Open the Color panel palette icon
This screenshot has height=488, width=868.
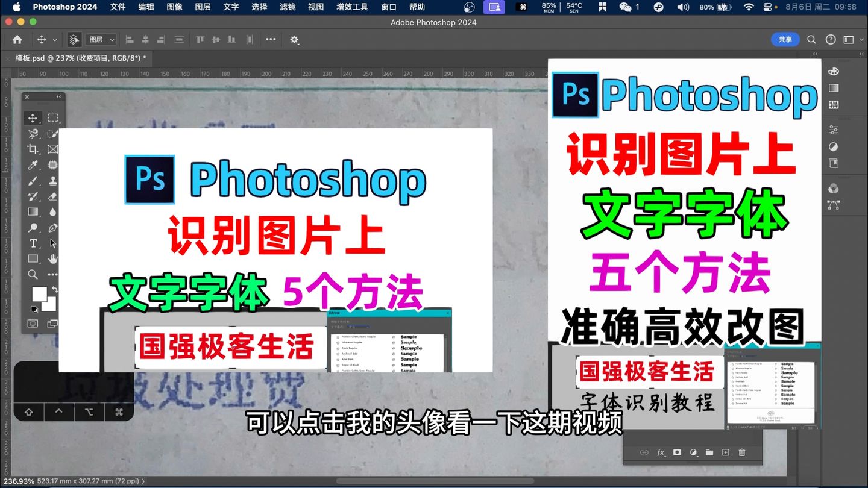(834, 71)
